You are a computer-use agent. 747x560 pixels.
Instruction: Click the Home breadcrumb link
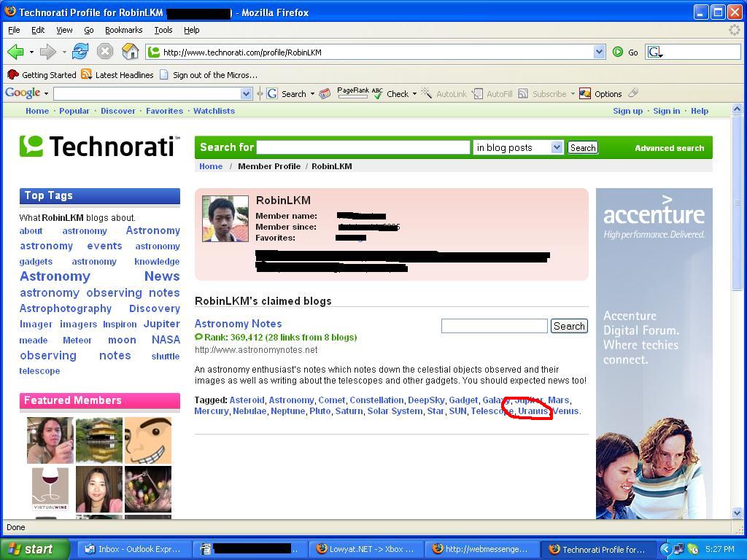211,166
